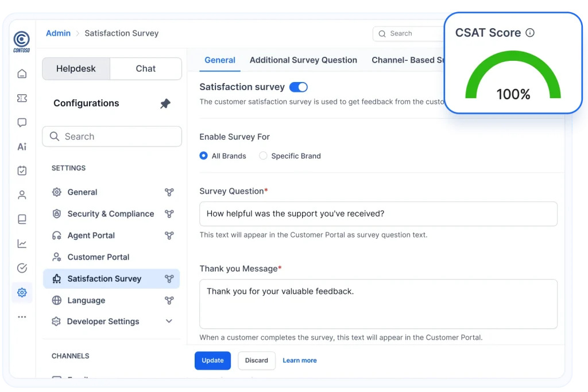Click the globe icon of Language setting
The height and width of the screenshot is (392, 588).
(57, 301)
